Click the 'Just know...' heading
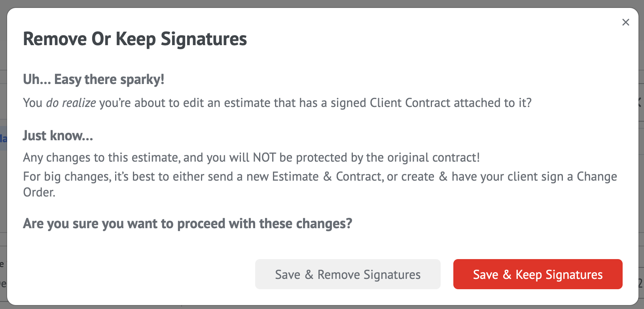This screenshot has width=644, height=309. [x=58, y=136]
